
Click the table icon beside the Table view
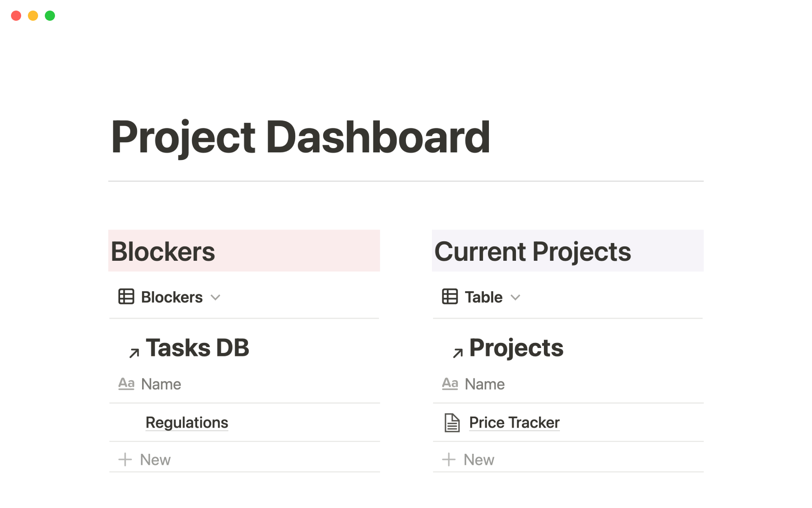click(449, 297)
